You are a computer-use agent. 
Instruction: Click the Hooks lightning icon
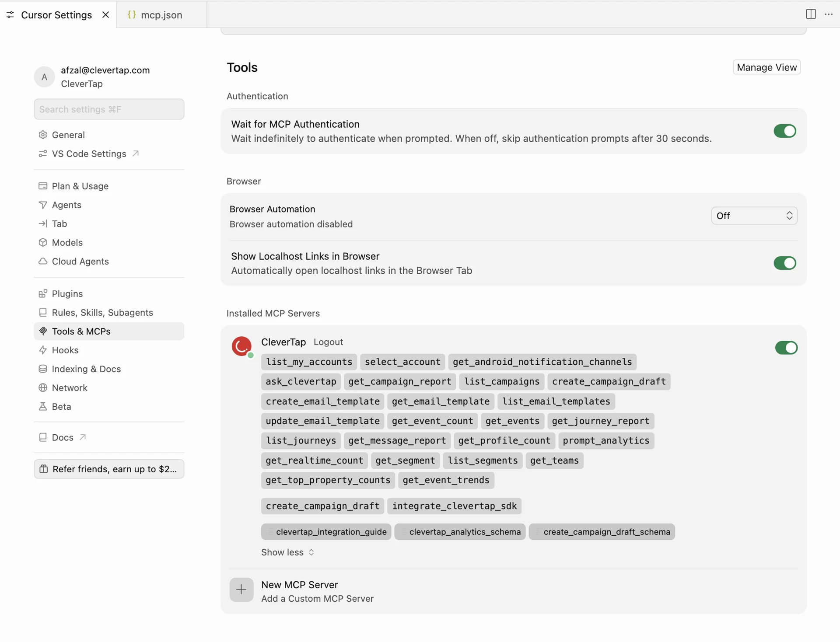[x=43, y=350]
